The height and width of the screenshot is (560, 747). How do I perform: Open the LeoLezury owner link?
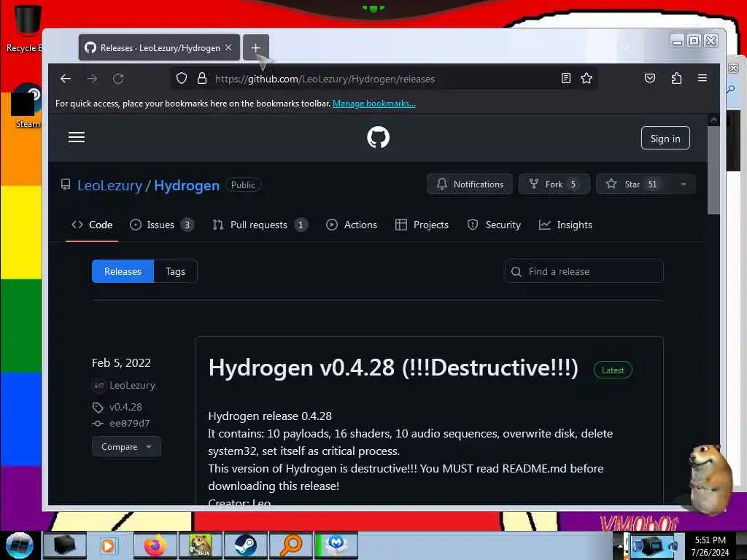(109, 185)
